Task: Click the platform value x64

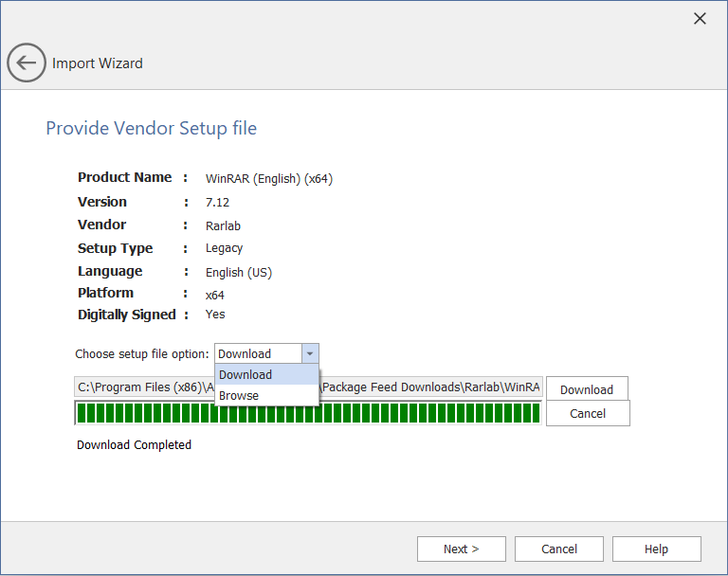Action: [x=215, y=295]
